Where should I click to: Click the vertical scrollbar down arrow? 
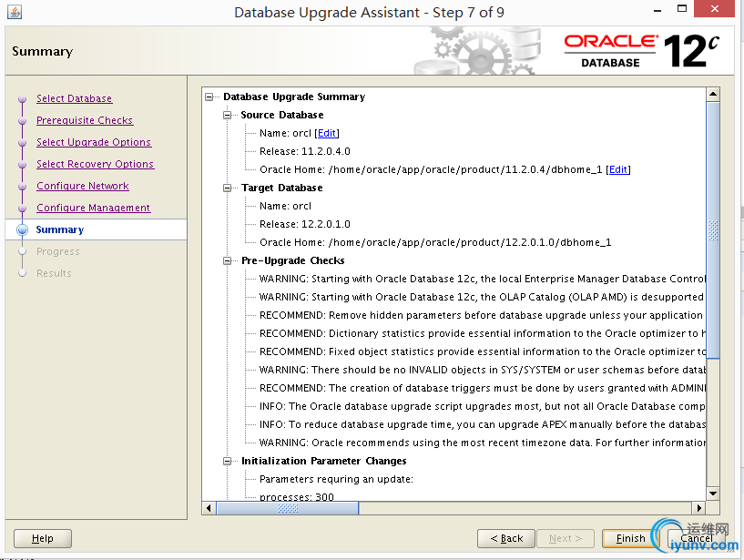pyautogui.click(x=713, y=494)
